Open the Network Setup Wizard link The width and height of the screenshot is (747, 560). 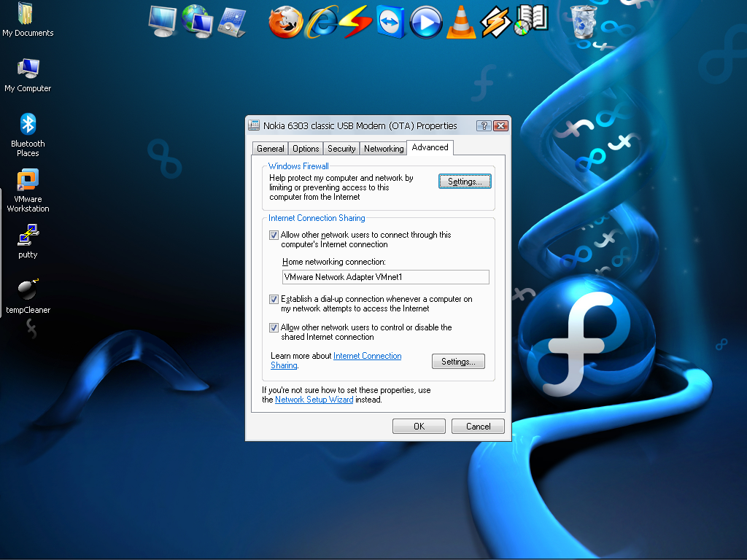tap(314, 400)
